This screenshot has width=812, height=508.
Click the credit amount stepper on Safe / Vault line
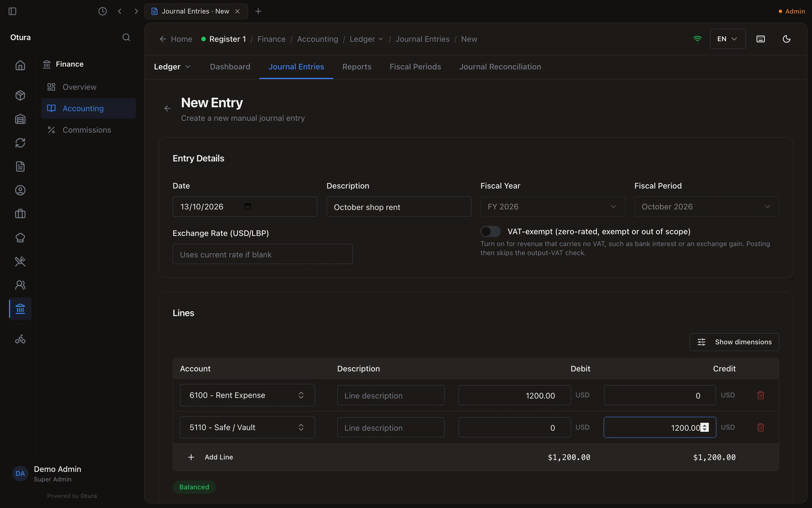point(705,427)
